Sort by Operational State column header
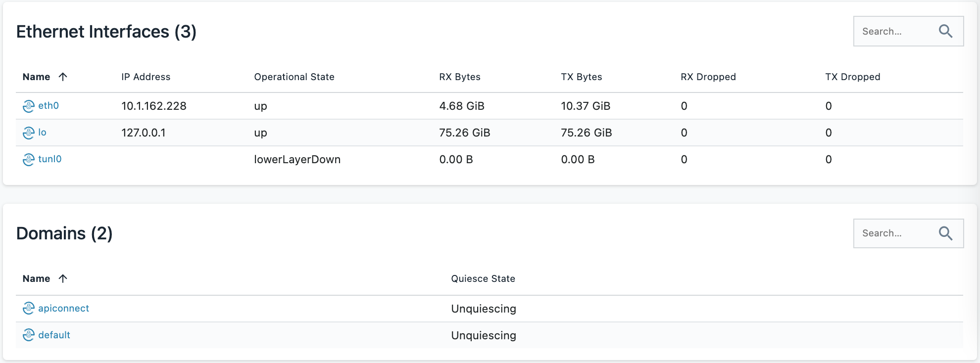The image size is (980, 363). click(294, 77)
